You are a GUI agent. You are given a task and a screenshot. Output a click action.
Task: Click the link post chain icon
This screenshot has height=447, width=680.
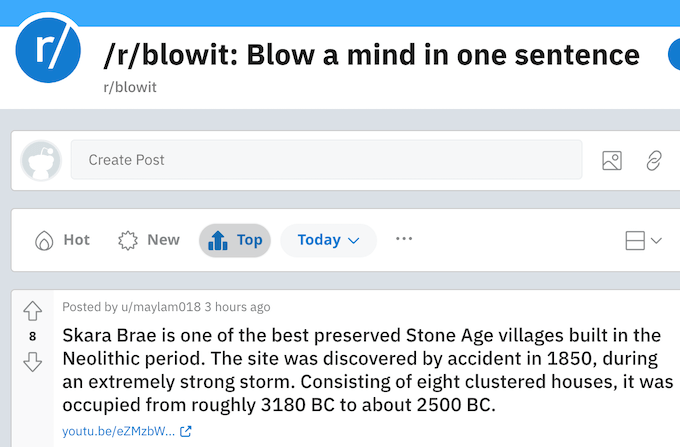click(654, 160)
